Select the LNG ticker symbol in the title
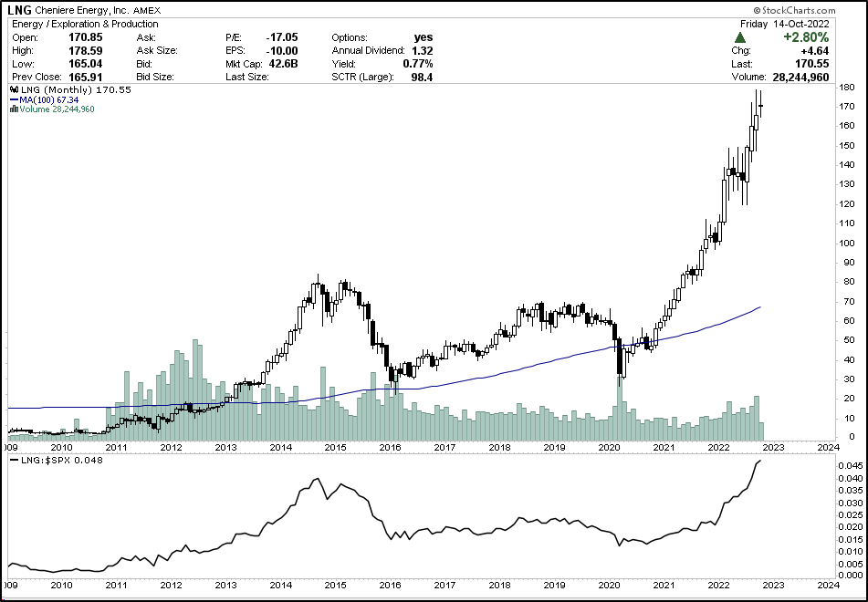This screenshot has height=602, width=868. pos(19,11)
